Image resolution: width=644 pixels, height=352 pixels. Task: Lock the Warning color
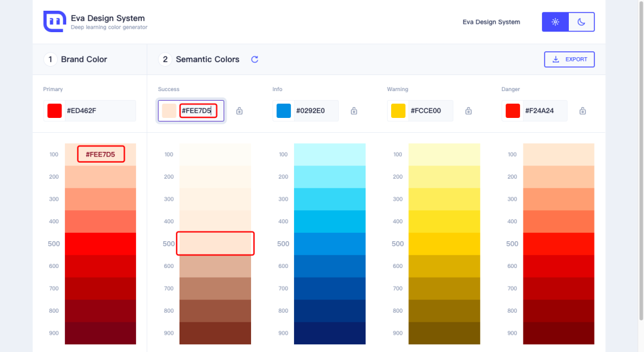click(x=468, y=111)
